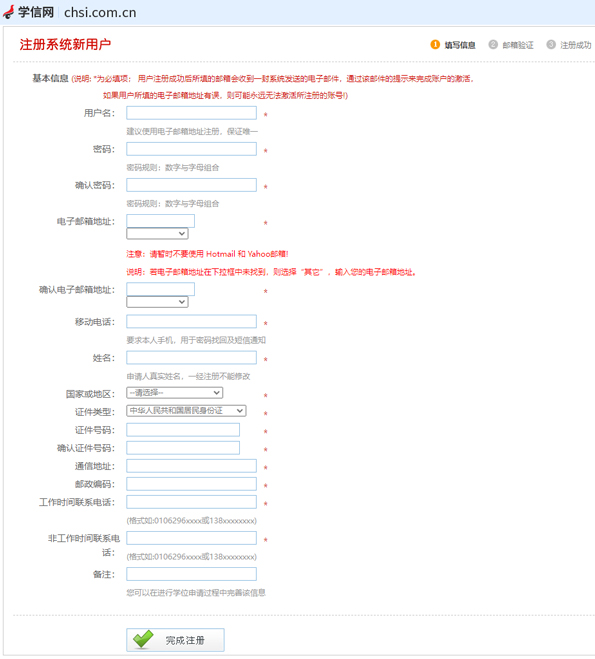Screen dimensions: 595x659
Task: Click the step 2 邮箱验证 circle icon
Action: tap(493, 45)
